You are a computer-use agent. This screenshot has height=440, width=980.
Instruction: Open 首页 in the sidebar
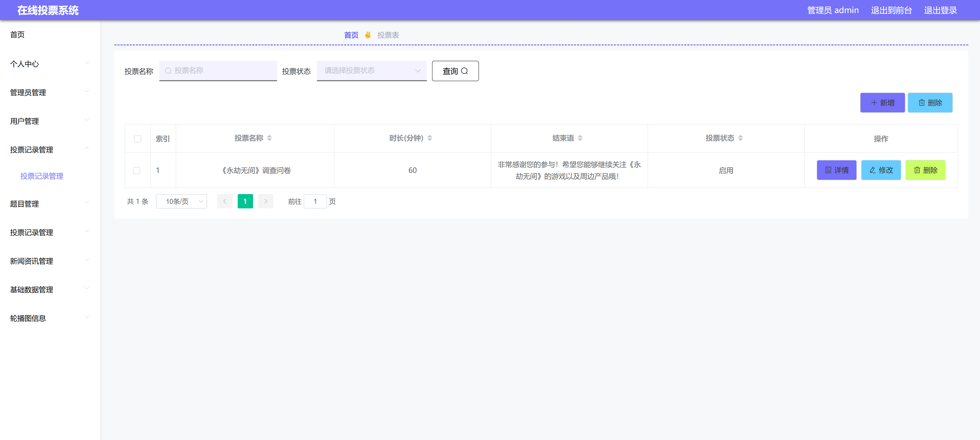[18, 35]
